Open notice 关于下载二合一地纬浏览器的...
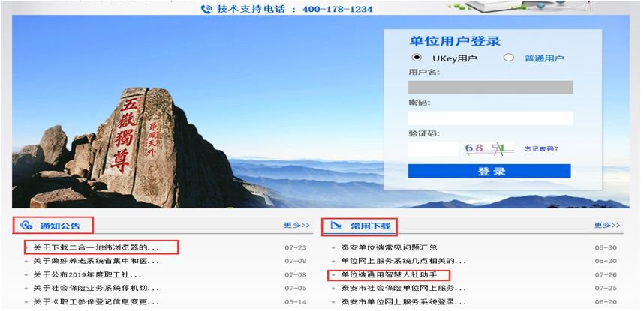 (96, 247)
